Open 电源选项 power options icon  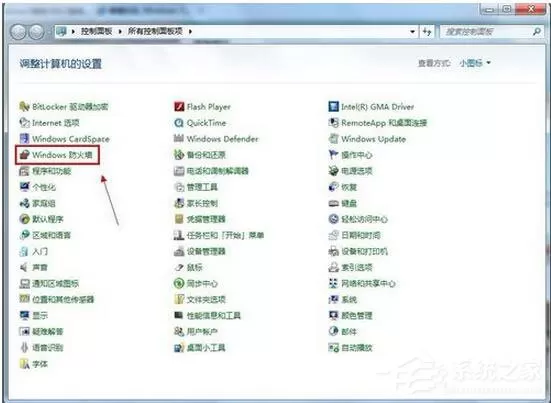[x=333, y=171]
